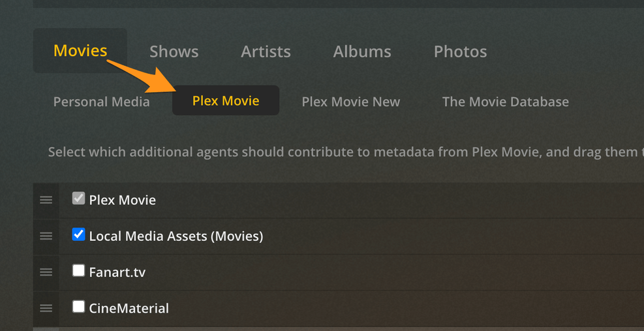The height and width of the screenshot is (331, 644).
Task: Click the Fanart.tv label text
Action: tap(117, 272)
